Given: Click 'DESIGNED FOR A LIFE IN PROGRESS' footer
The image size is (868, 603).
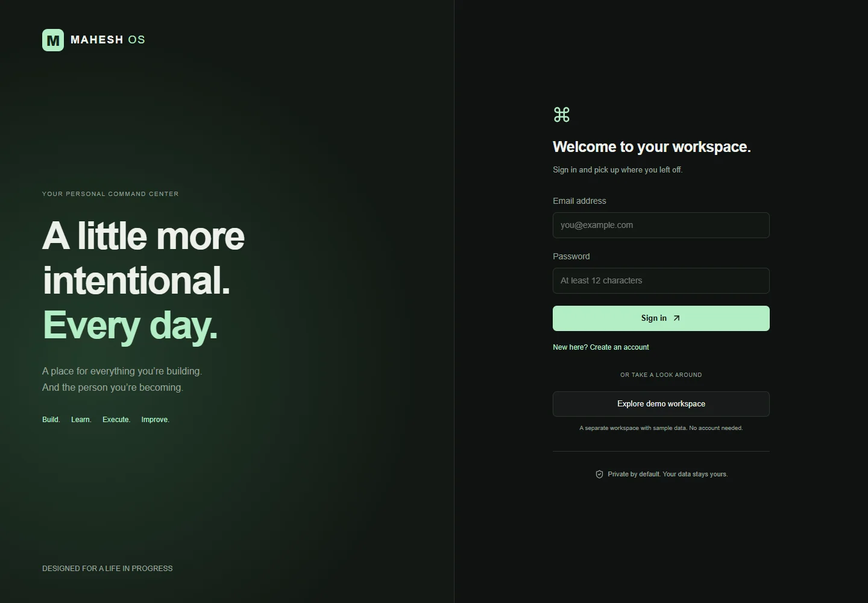Looking at the screenshot, I should (x=107, y=569).
